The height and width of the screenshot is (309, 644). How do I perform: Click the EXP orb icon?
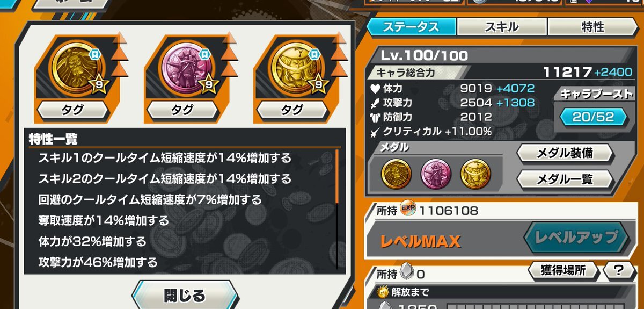point(408,210)
